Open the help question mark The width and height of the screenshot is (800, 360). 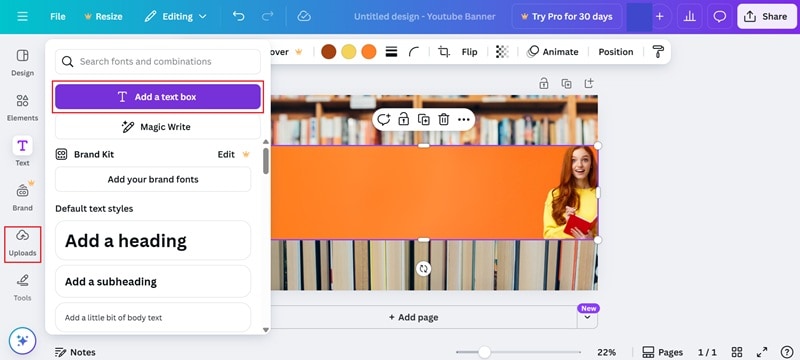787,352
